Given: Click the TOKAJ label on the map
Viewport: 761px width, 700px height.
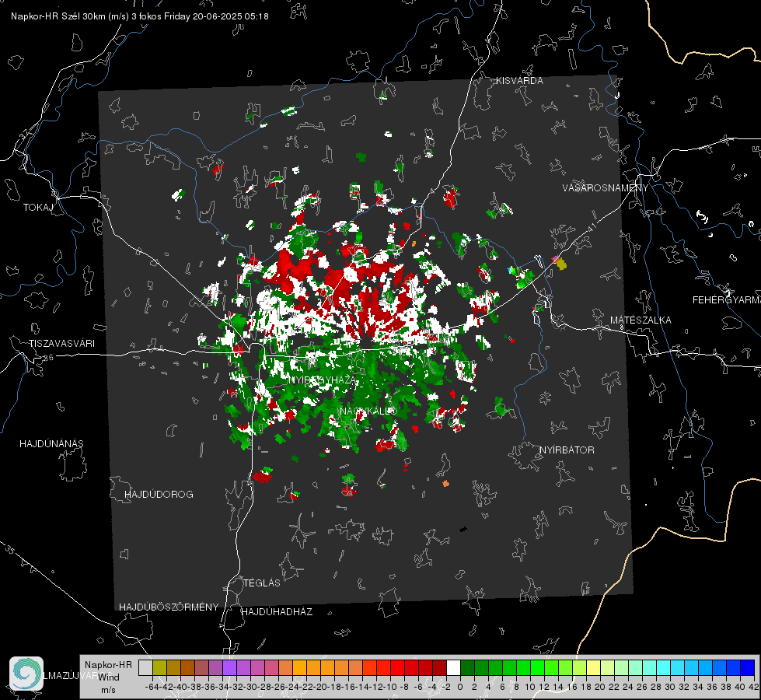Looking at the screenshot, I should pos(38,208).
